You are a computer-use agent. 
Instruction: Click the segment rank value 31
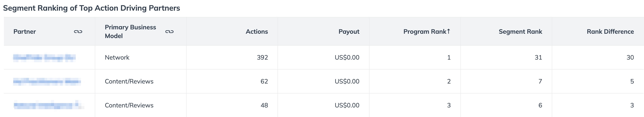tap(538, 57)
